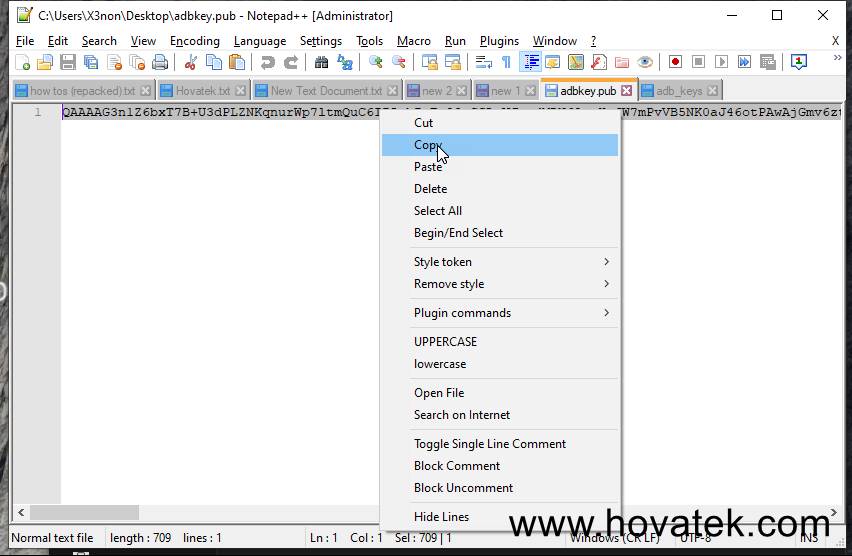Choose Begin/End Select in context menu
852x556 pixels.
pyautogui.click(x=500, y=233)
